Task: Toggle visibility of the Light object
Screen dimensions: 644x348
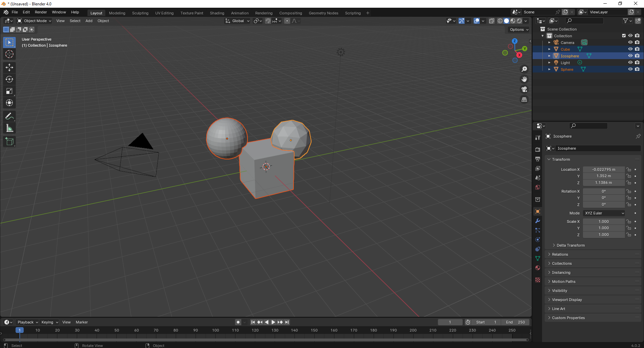Action: [630, 62]
